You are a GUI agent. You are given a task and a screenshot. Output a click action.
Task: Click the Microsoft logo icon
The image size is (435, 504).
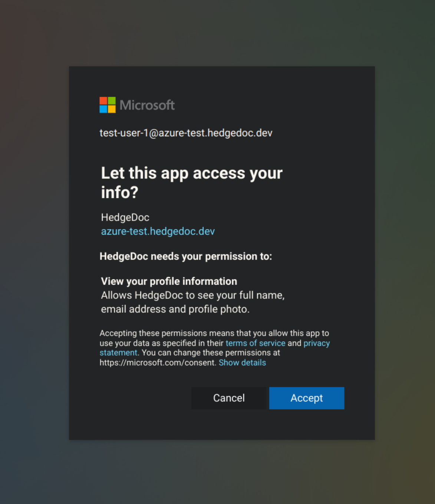pos(107,105)
